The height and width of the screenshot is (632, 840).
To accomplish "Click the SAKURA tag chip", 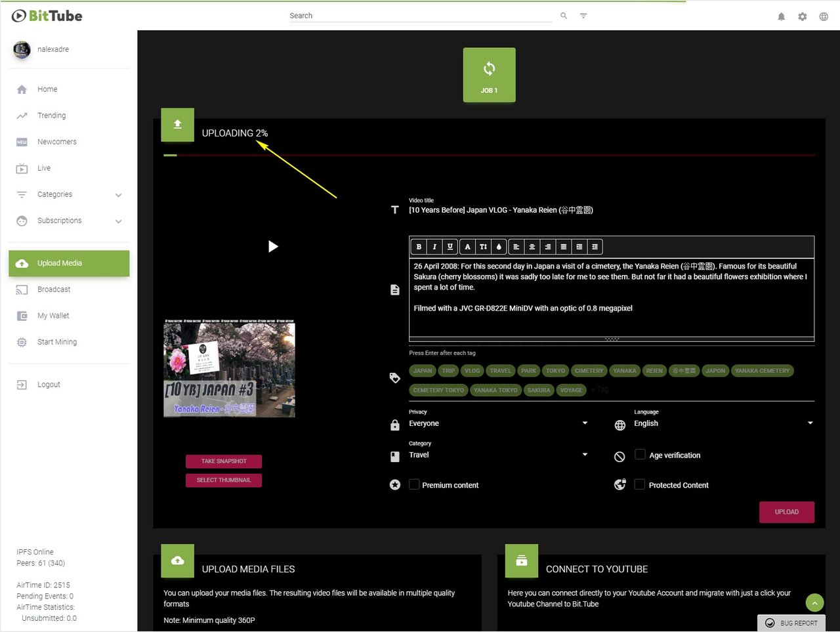I will 539,390.
